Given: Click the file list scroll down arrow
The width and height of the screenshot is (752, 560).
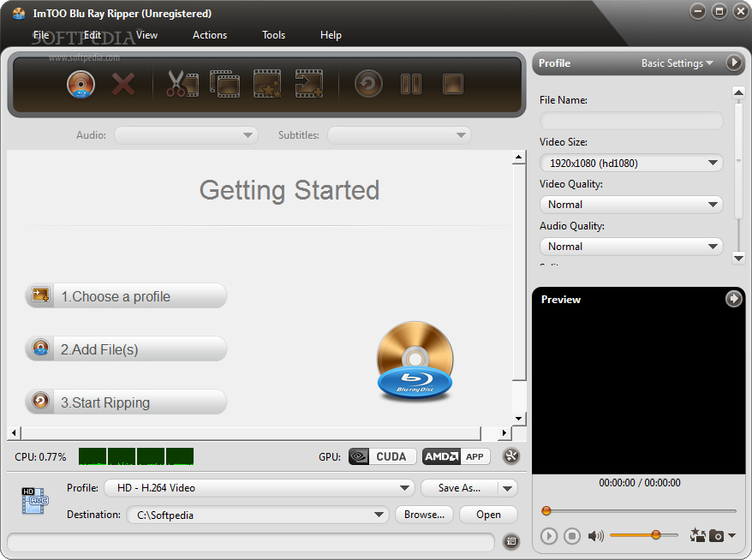Looking at the screenshot, I should point(519,419).
